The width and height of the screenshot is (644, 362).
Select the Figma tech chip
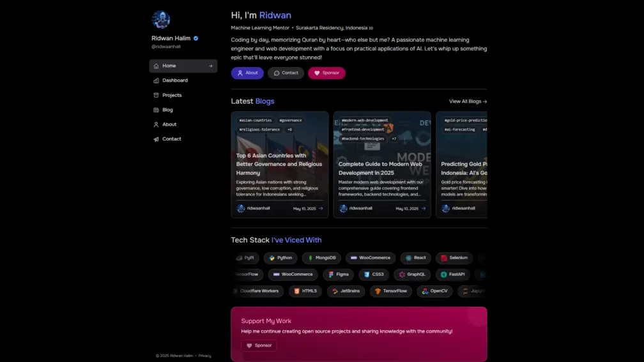tap(338, 275)
